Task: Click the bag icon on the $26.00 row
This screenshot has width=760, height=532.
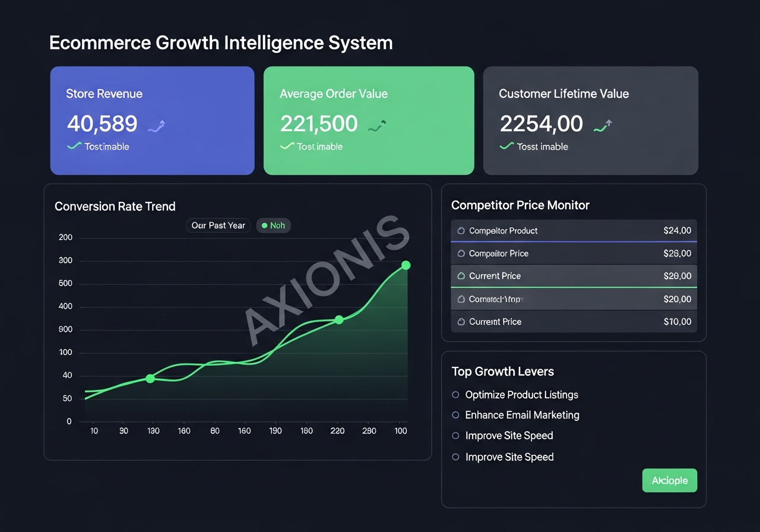Action: (462, 254)
